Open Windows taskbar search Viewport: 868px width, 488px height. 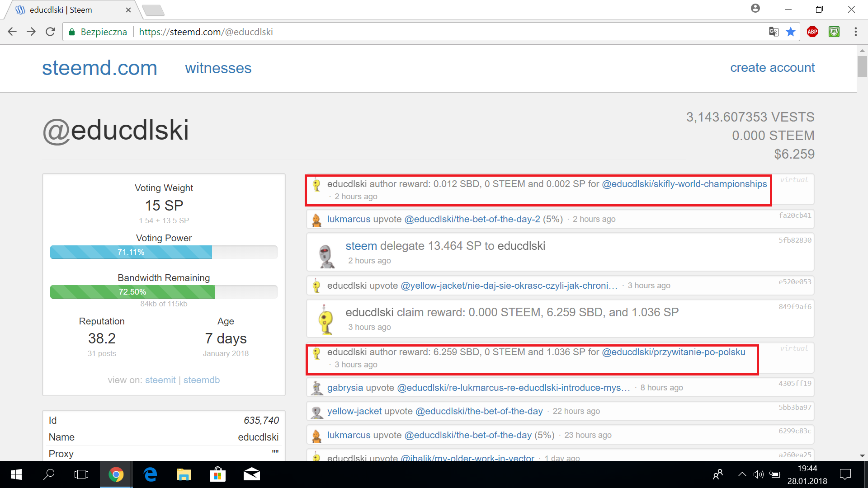(x=49, y=474)
